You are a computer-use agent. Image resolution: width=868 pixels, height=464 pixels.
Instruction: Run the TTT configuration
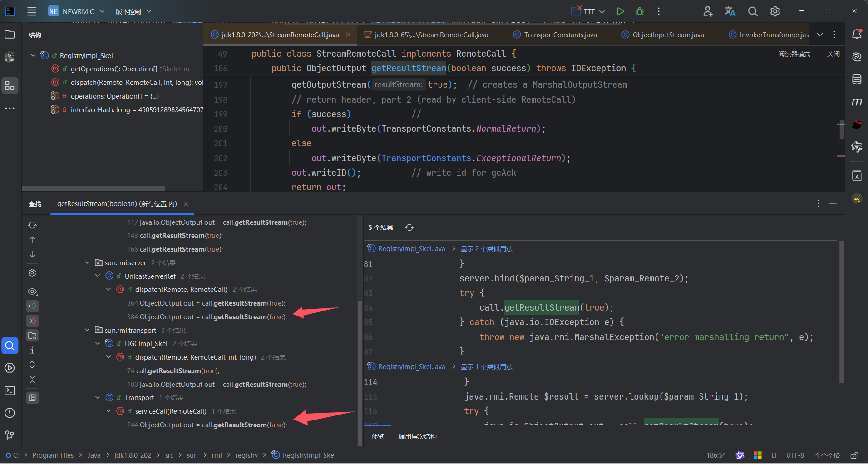coord(620,11)
